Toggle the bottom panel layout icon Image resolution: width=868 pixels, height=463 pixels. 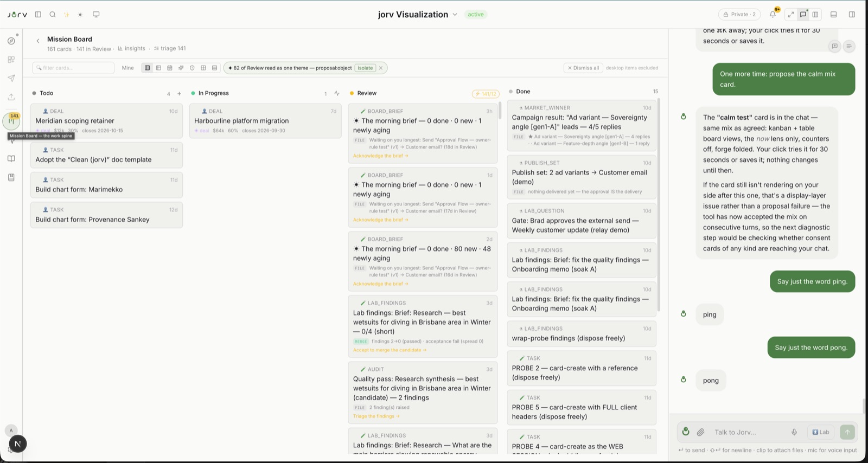834,15
